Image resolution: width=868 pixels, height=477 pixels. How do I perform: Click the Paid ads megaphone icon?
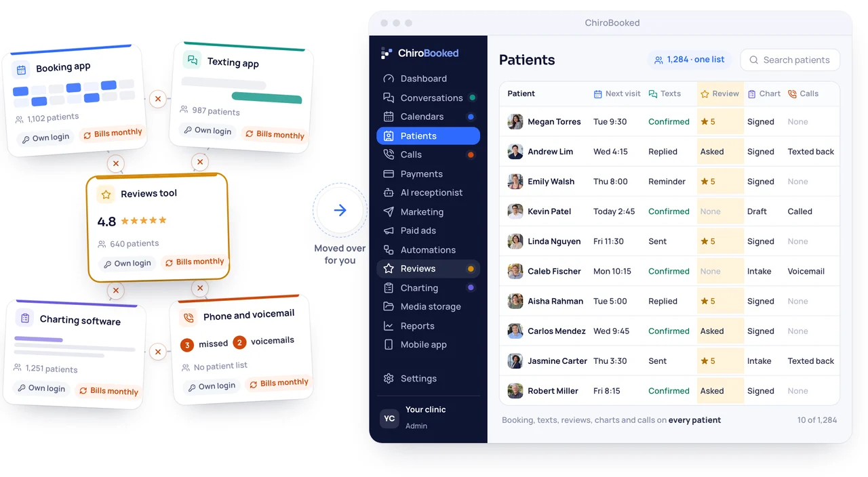(389, 230)
